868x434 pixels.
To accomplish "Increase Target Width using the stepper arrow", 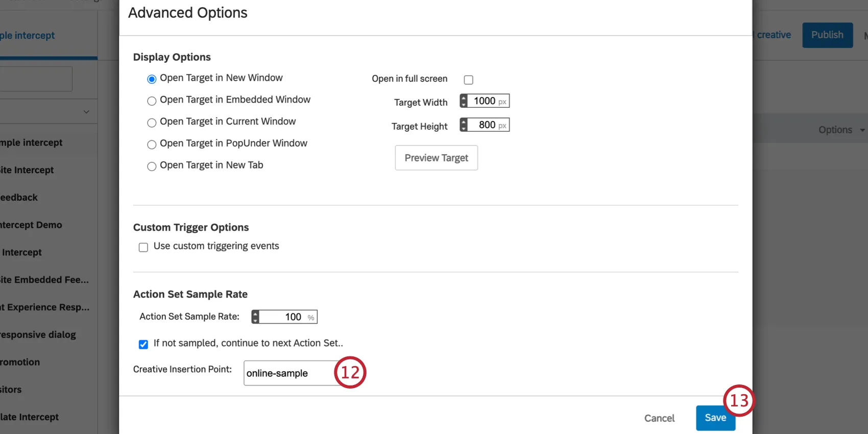I will [x=464, y=98].
